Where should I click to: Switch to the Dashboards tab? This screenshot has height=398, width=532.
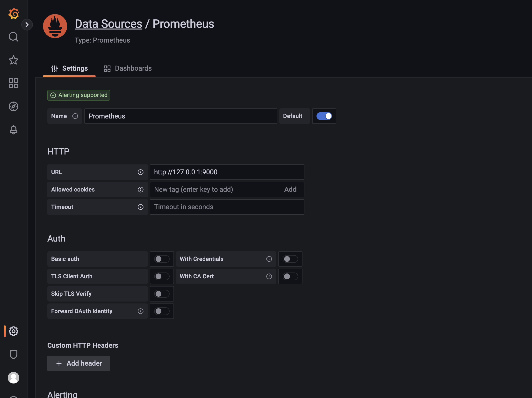click(x=128, y=68)
